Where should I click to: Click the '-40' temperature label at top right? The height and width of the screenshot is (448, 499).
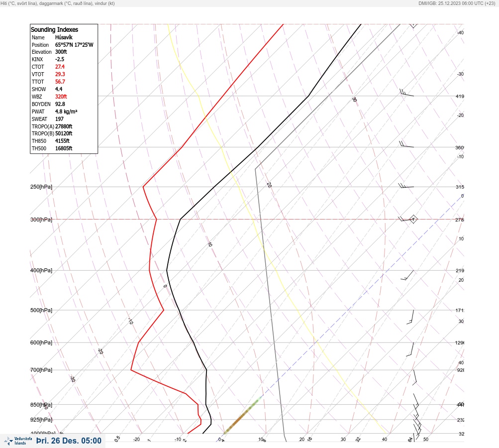[461, 33]
